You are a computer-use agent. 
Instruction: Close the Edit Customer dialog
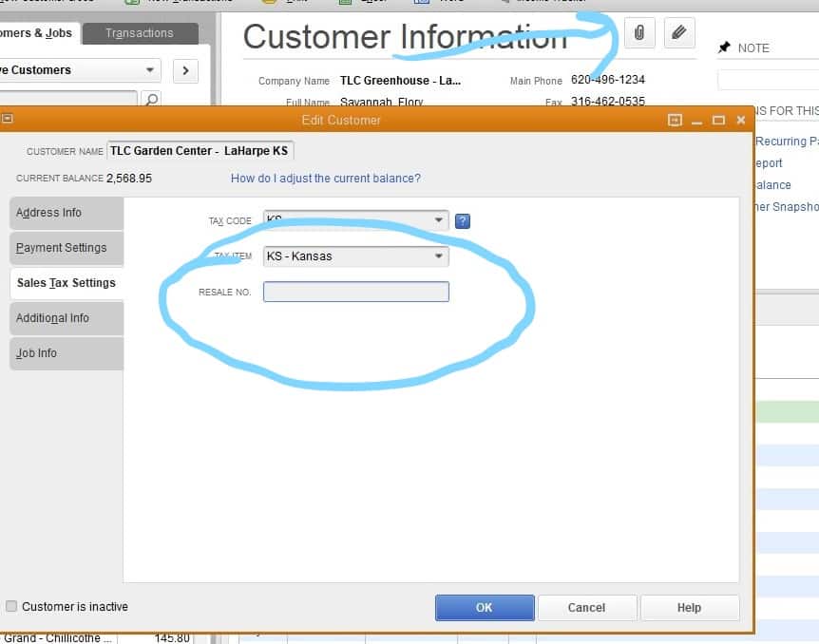point(741,120)
